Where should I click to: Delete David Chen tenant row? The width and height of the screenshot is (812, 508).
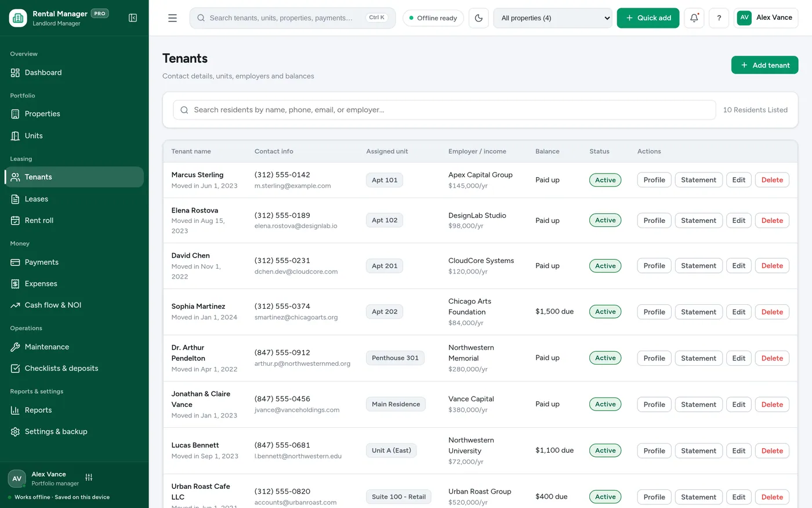click(772, 266)
